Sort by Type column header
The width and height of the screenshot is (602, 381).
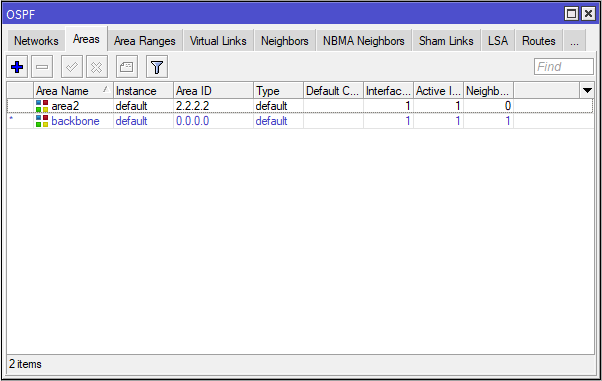[278, 91]
